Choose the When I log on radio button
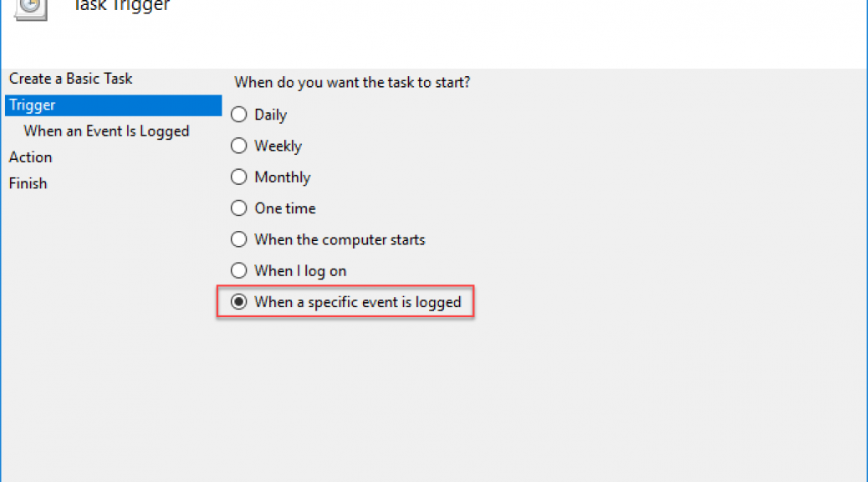The height and width of the screenshot is (482, 868). (x=238, y=270)
